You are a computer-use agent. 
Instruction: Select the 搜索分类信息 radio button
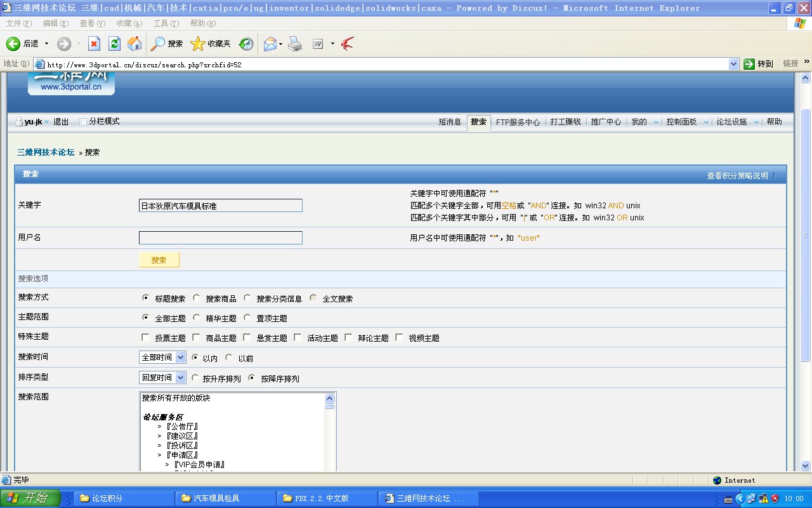tap(247, 298)
